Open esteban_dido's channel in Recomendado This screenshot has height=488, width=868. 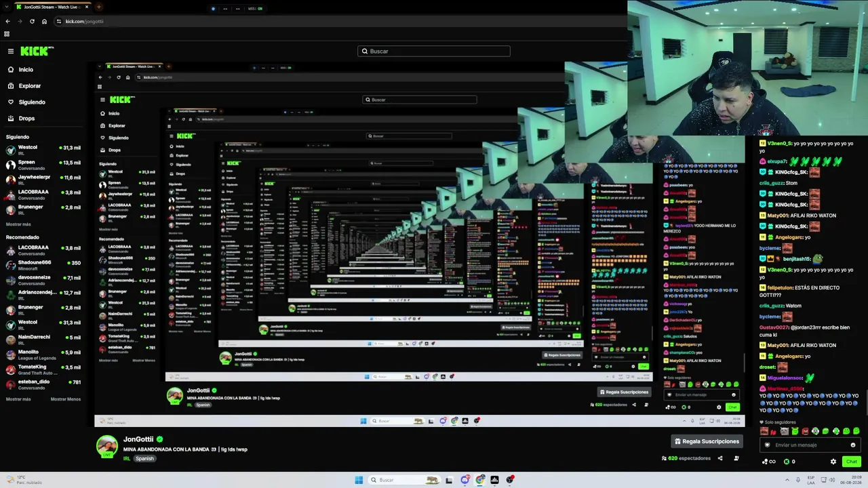[x=42, y=384]
